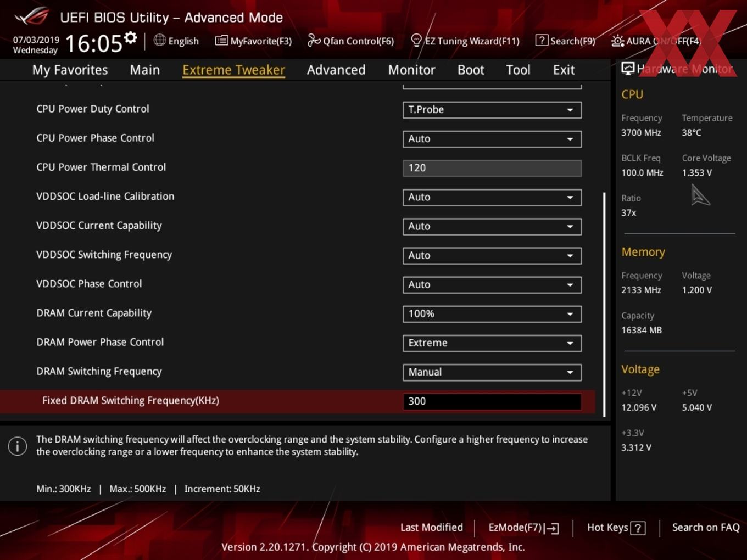
Task: Click CPU Power Thermal Control value field
Action: tap(492, 168)
